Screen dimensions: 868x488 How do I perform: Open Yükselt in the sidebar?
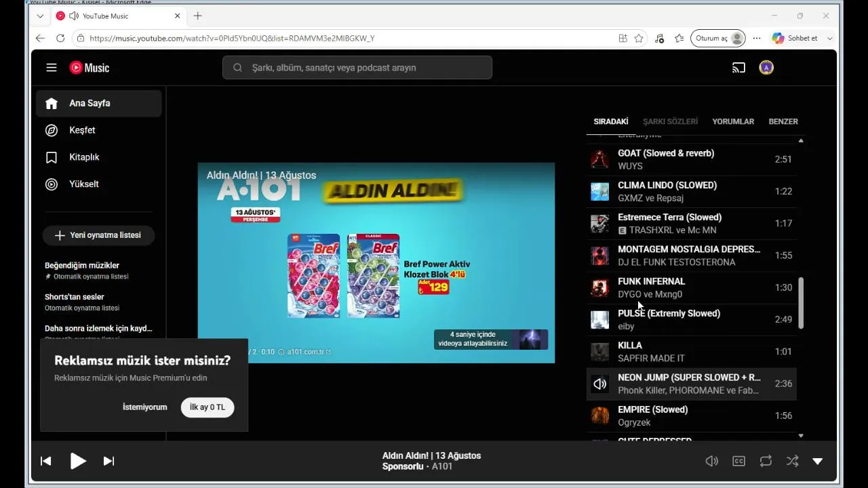(x=99, y=184)
